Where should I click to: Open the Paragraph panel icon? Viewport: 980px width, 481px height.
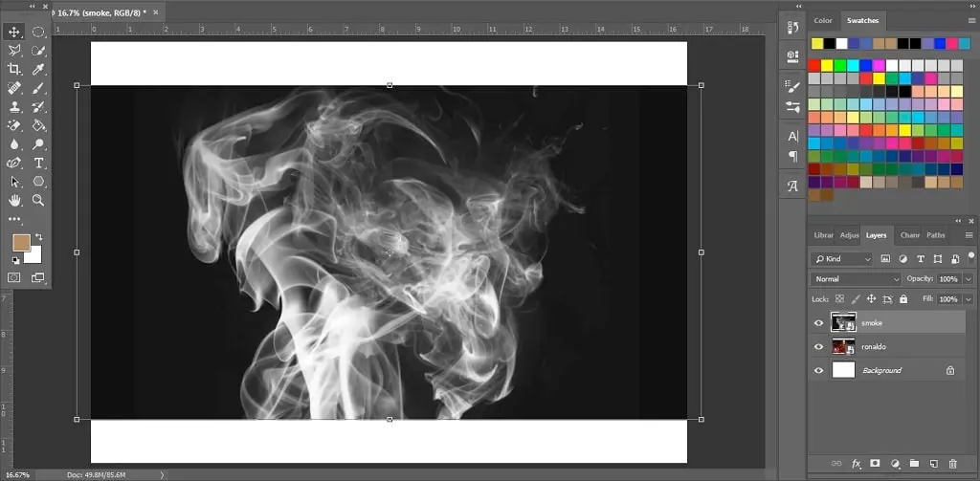(x=792, y=156)
